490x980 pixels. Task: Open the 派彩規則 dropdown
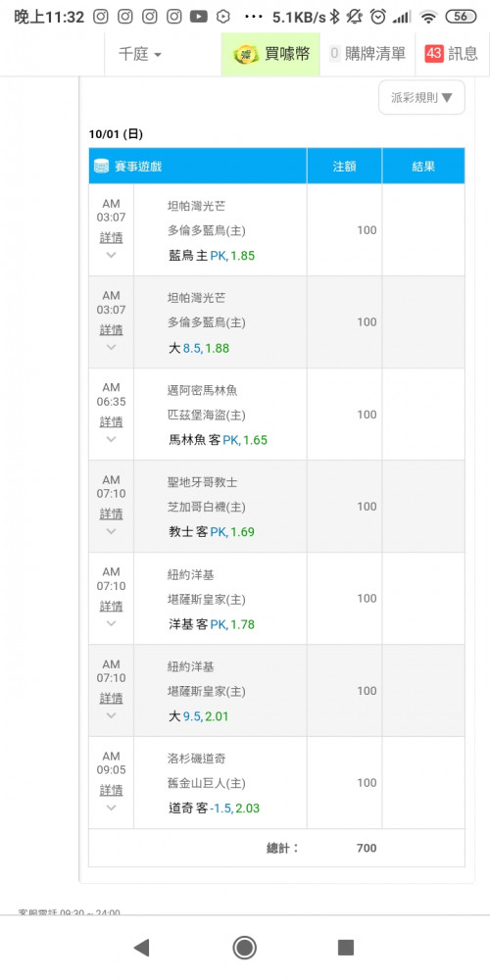coord(421,97)
